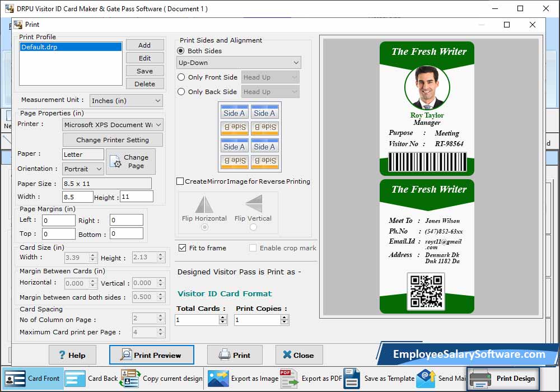Click the Change Page gear icon
Screen dimensions: 560x392
coord(115,161)
